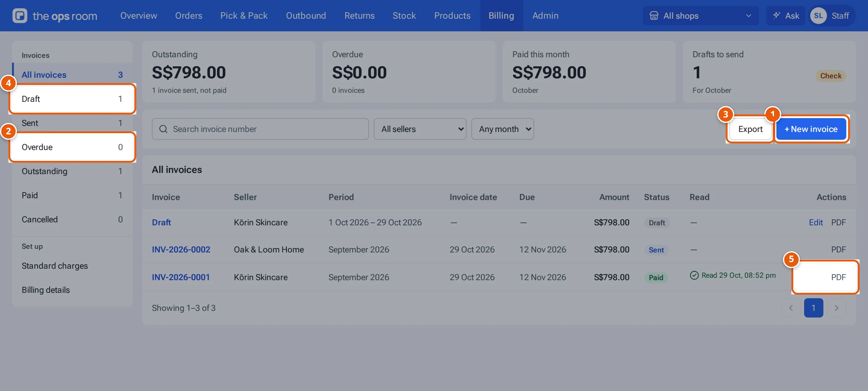Viewport: 868px width, 391px height.
Task: Select page 1 in pagination
Action: point(813,308)
